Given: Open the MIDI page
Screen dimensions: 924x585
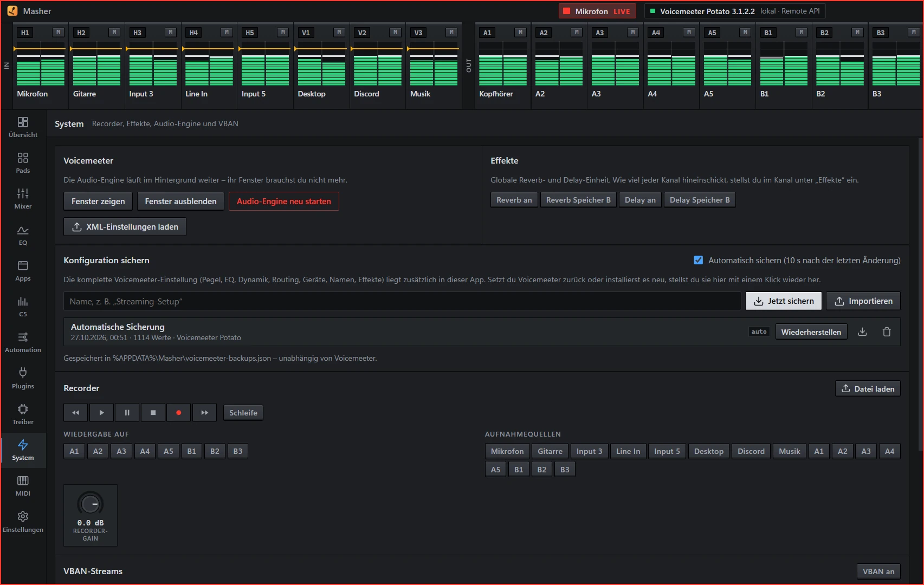Looking at the screenshot, I should pyautogui.click(x=23, y=486).
